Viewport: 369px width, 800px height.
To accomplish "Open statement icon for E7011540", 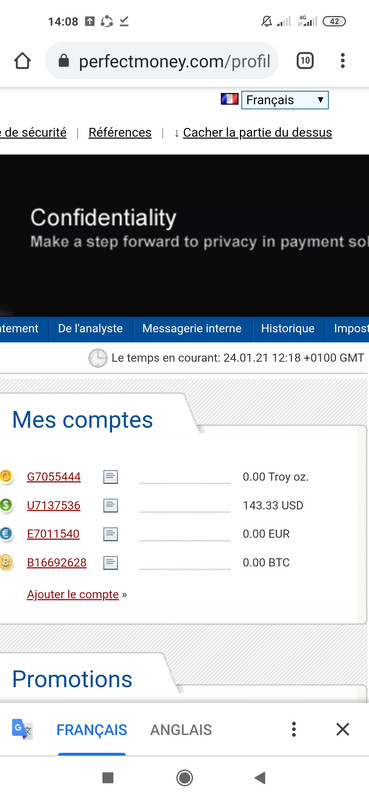I will 110,534.
